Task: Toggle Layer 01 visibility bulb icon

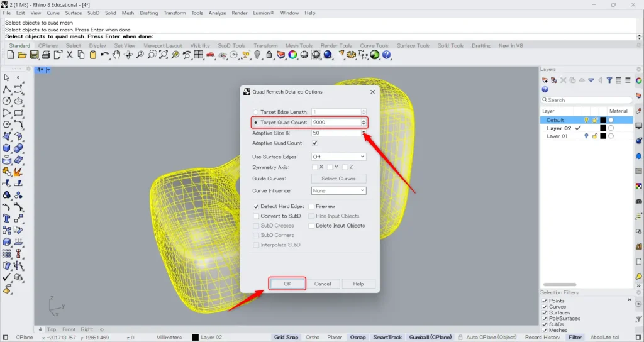Action: pyautogui.click(x=586, y=136)
